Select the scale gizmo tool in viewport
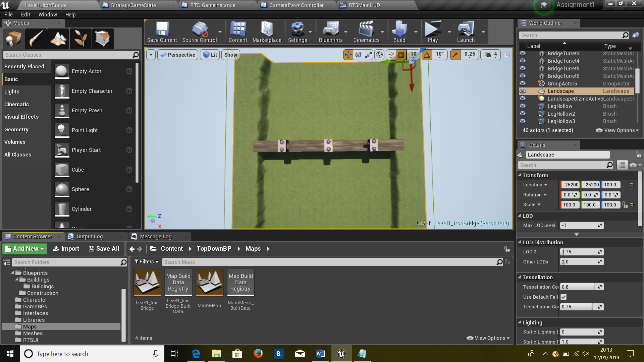 (368, 55)
